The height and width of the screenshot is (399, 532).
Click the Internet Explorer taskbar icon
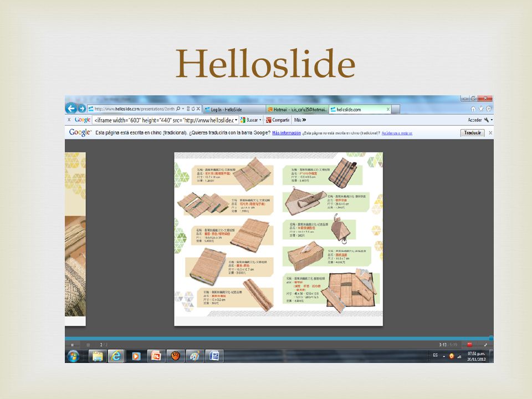tap(116, 356)
